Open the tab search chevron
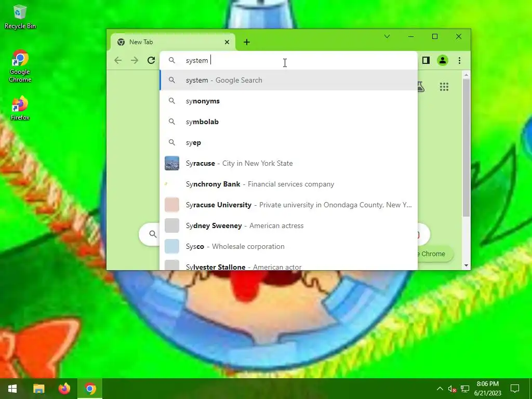Screen dimensions: 532x399 point(387,36)
